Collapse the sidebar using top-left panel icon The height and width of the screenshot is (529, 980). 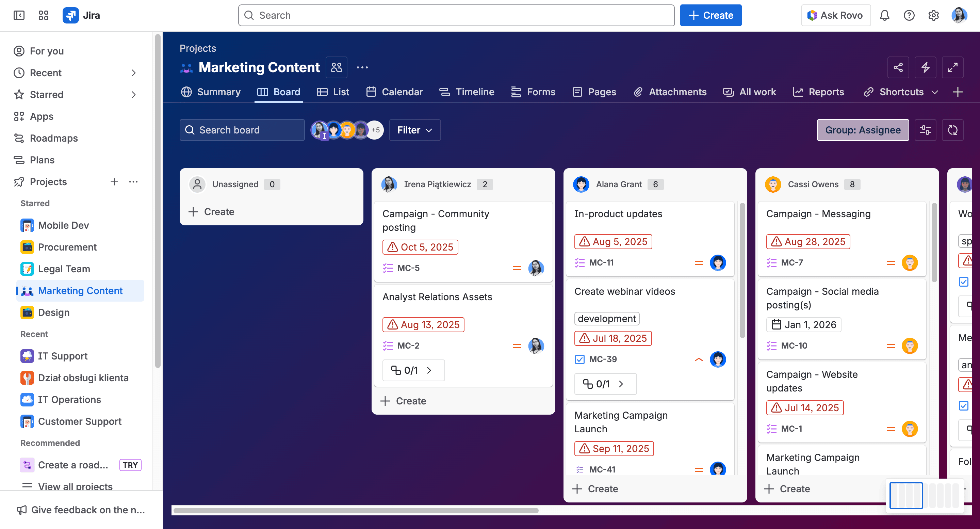point(19,15)
